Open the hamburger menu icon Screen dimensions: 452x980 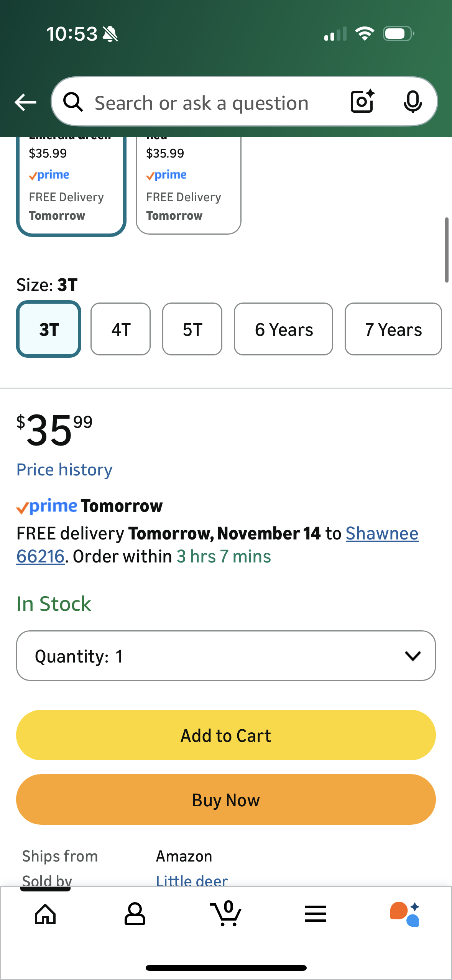tap(315, 914)
